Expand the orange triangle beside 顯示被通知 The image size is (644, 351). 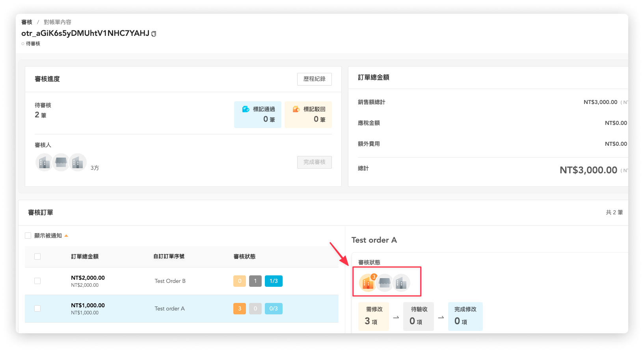(x=66, y=236)
